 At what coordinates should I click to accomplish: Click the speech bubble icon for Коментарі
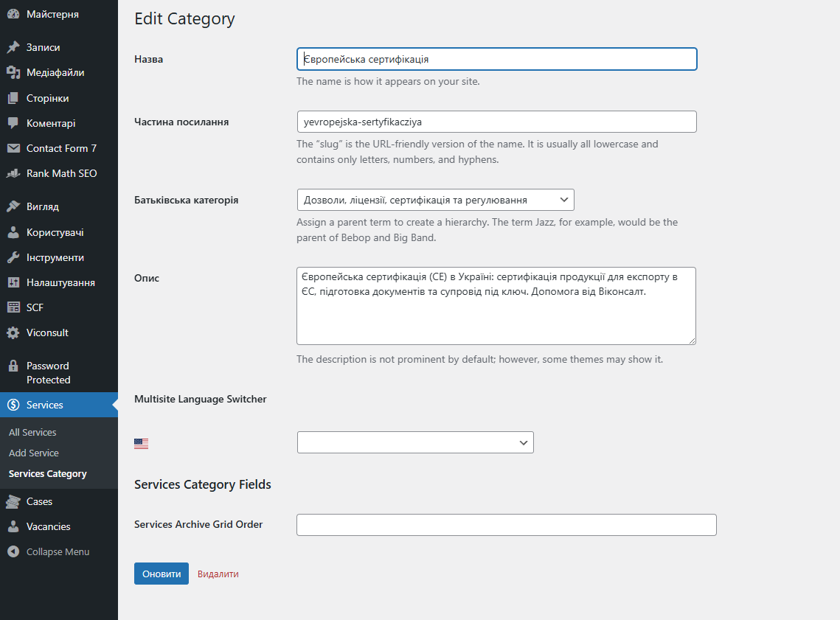(13, 123)
